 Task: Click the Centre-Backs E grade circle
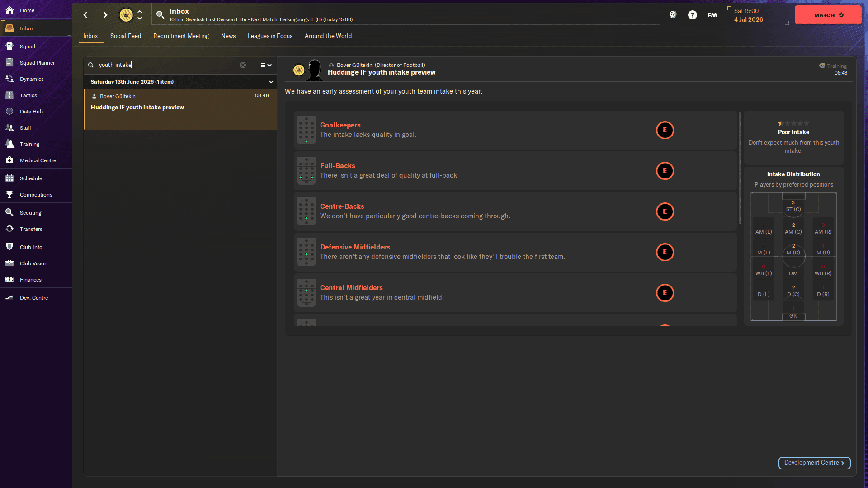pyautogui.click(x=665, y=211)
